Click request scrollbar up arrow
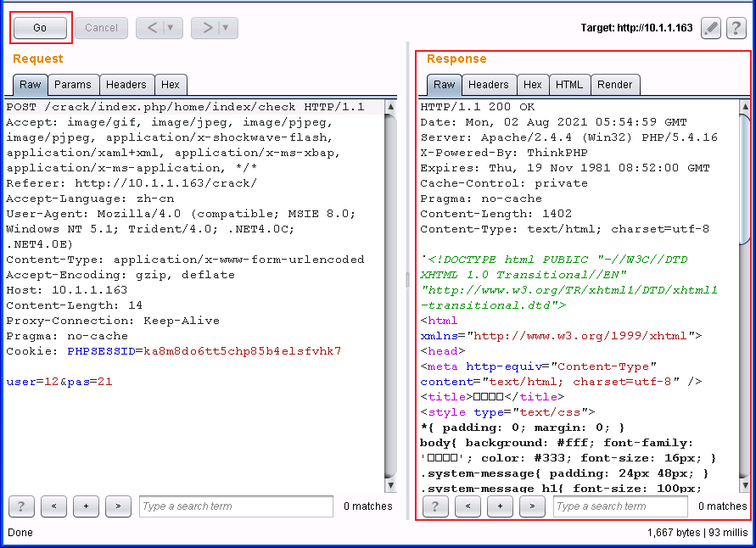This screenshot has width=756, height=548. pyautogui.click(x=390, y=107)
